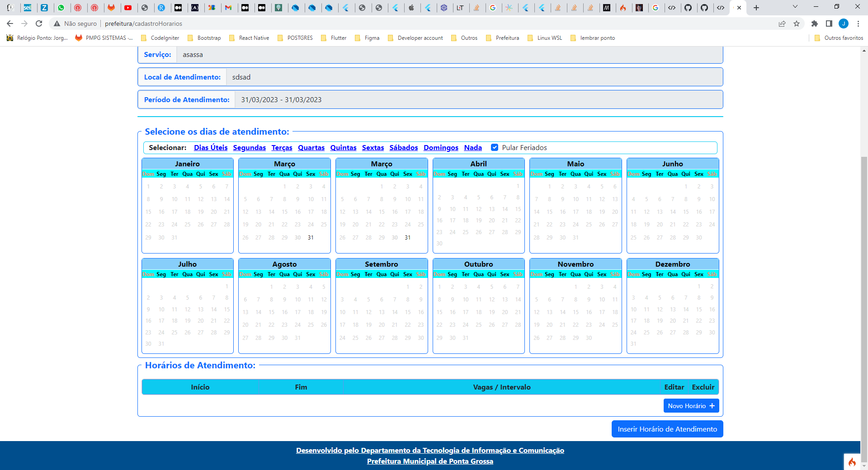The width and height of the screenshot is (868, 470).
Task: Click the Novo Horário button
Action: point(691,405)
